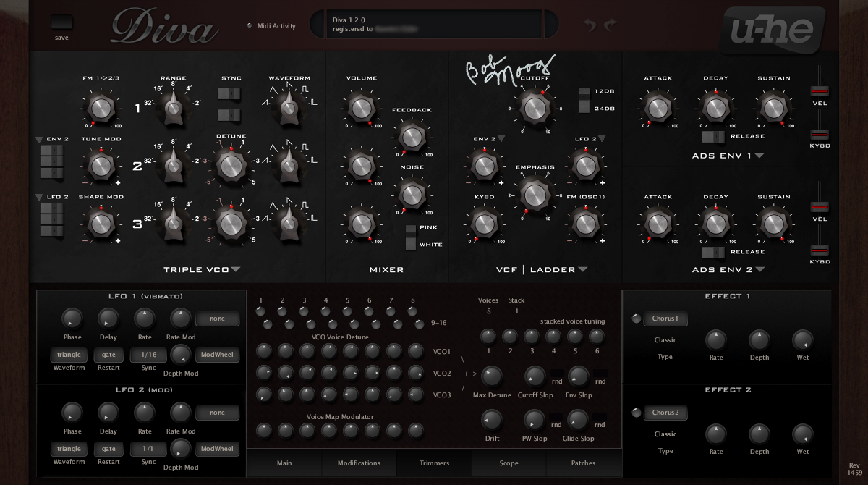868x485 pixels.
Task: Click ADS ENV 1 Attack knob
Action: click(657, 108)
